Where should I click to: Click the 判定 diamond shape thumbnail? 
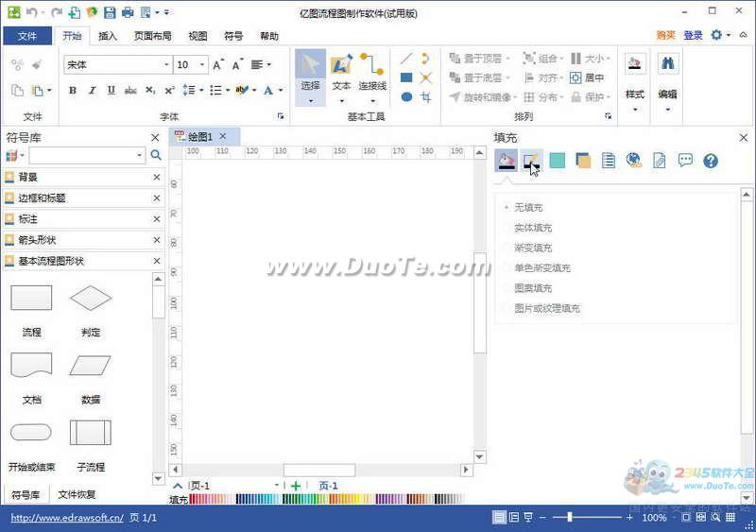tap(91, 298)
